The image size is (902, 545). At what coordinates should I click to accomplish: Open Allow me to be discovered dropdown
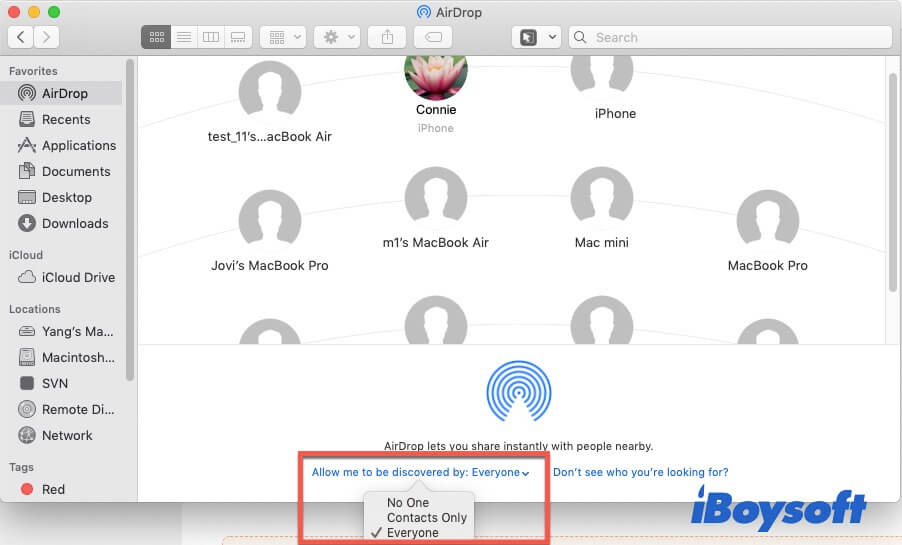421,472
